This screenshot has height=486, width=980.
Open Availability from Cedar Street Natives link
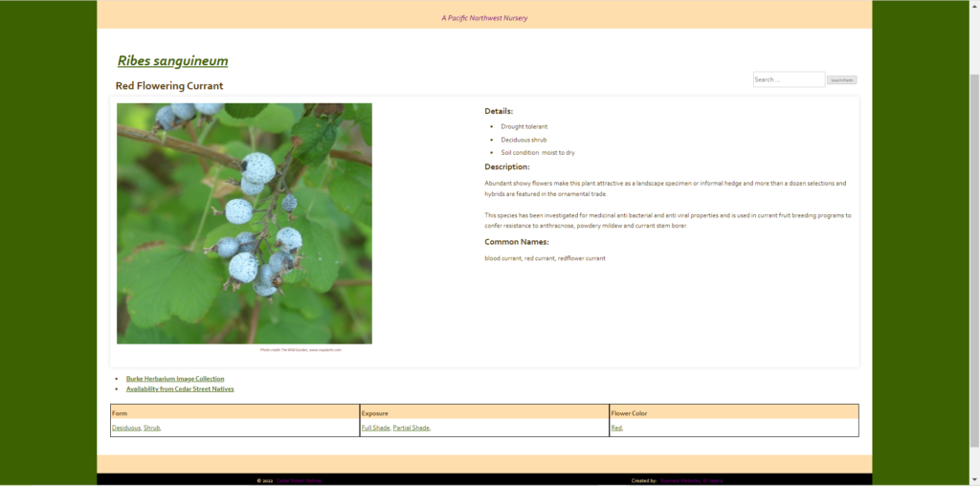180,388
